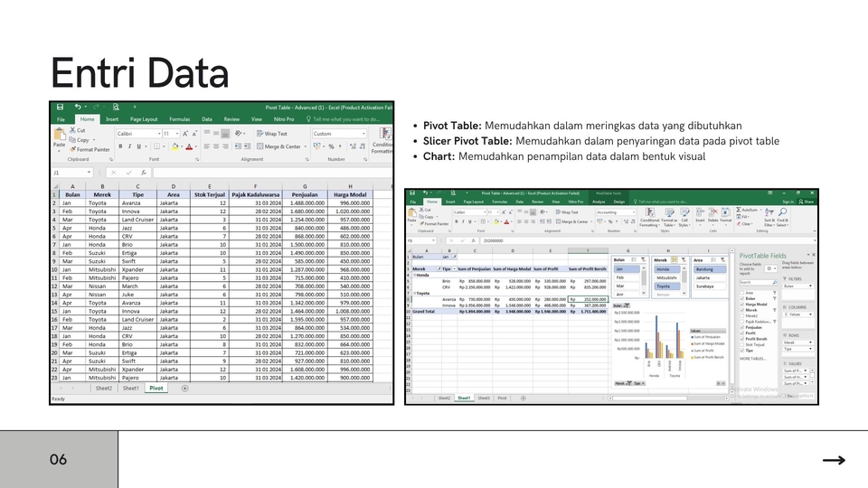Open Name Box J1 dropdown in left Excel
The height and width of the screenshot is (488, 868).
click(89, 173)
